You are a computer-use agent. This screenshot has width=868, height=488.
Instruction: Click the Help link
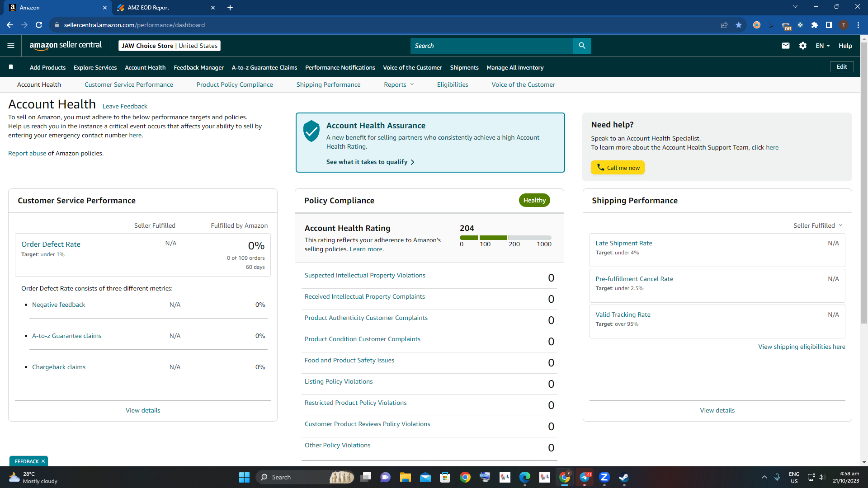tap(845, 46)
